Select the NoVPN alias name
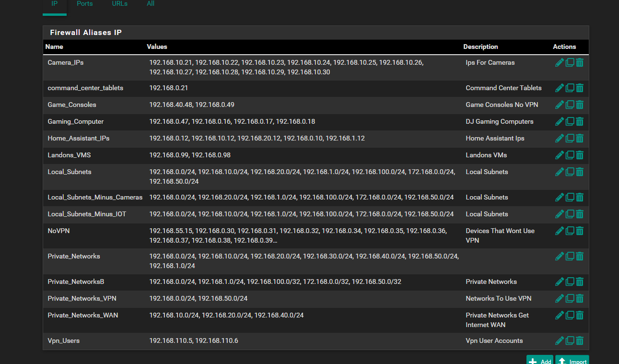619x364 pixels. coord(58,231)
